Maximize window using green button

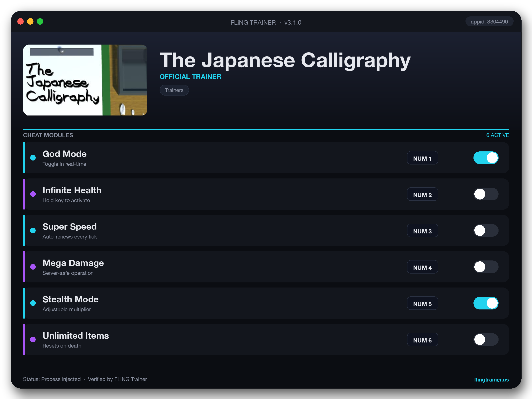40,22
